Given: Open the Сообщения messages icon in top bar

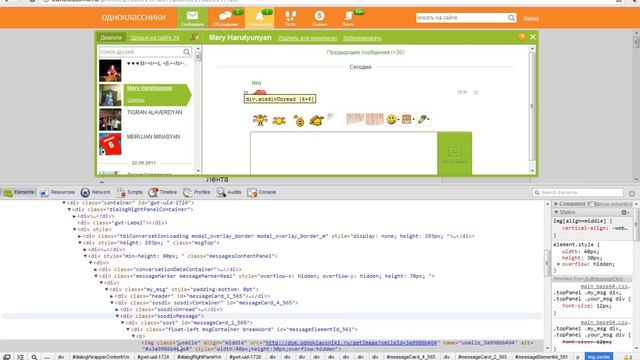Looking at the screenshot, I should point(192,18).
